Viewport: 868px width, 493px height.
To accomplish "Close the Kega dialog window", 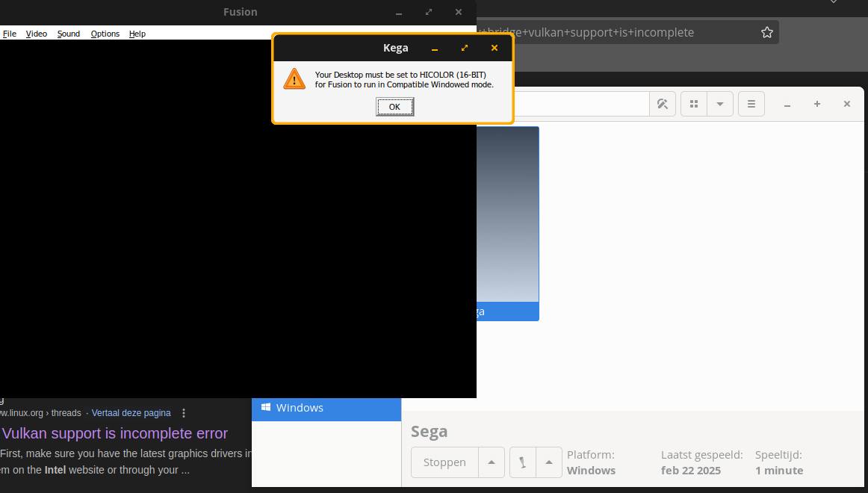I will tap(495, 48).
